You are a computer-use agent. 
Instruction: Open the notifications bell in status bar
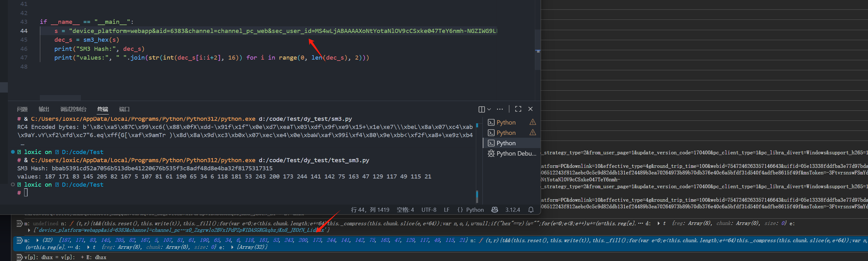531,210
